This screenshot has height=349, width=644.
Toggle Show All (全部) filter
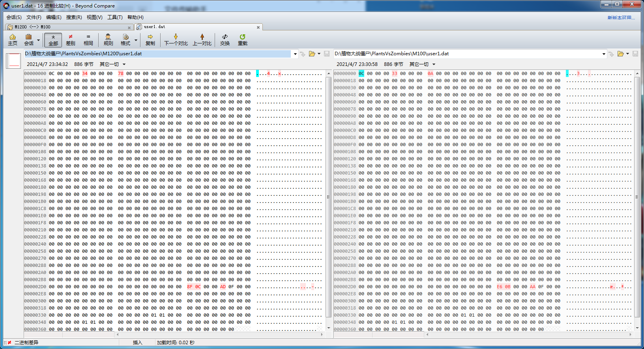[53, 40]
